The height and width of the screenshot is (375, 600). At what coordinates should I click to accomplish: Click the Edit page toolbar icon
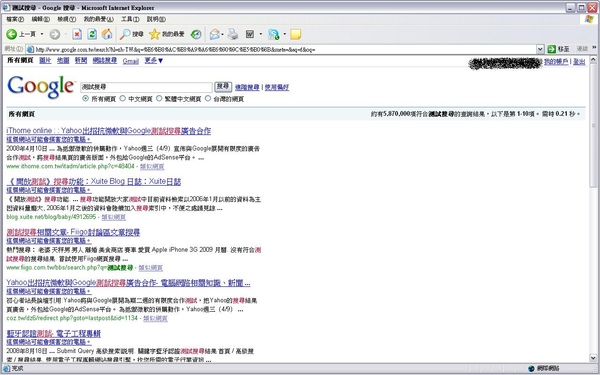[x=250, y=34]
